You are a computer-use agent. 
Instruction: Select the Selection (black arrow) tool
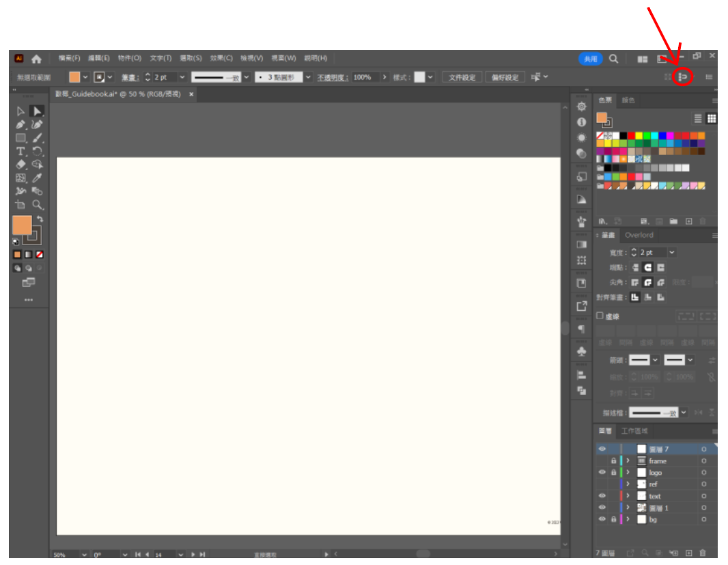[x=20, y=111]
